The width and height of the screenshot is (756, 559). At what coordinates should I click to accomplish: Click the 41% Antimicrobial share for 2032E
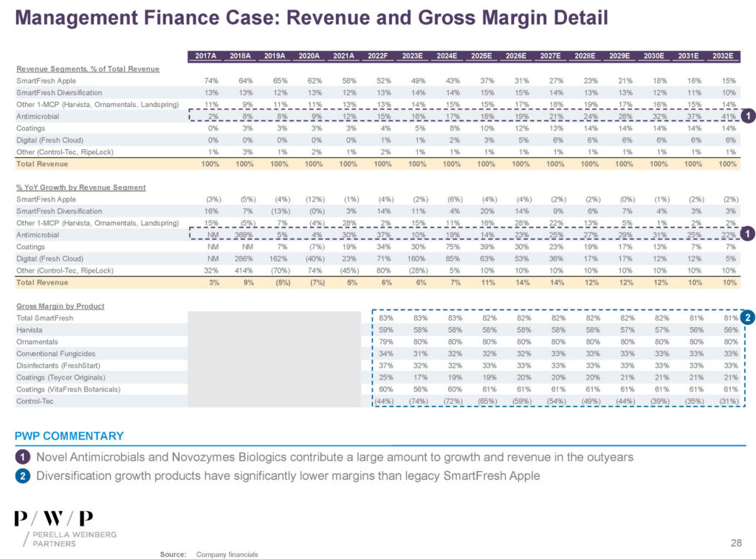729,117
